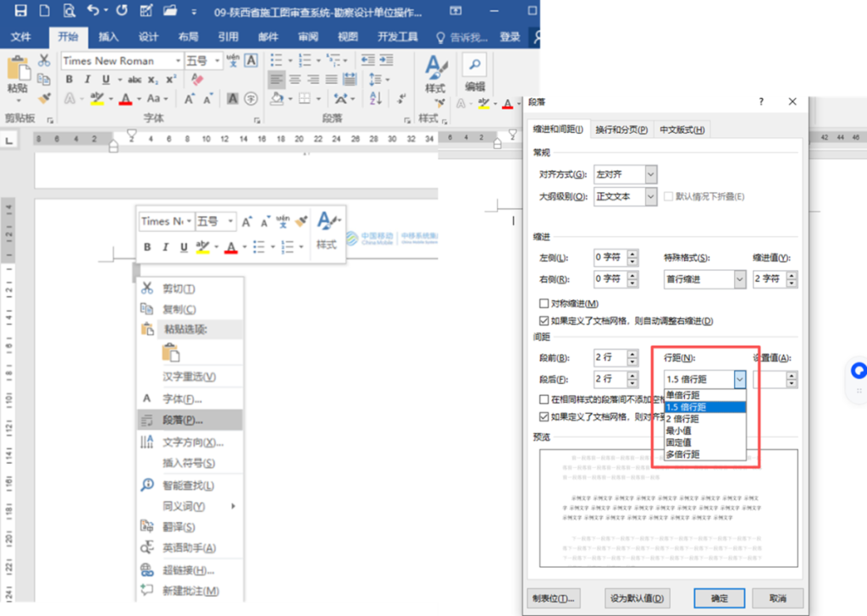Click the 确定 button
The width and height of the screenshot is (867, 616).
tap(718, 597)
